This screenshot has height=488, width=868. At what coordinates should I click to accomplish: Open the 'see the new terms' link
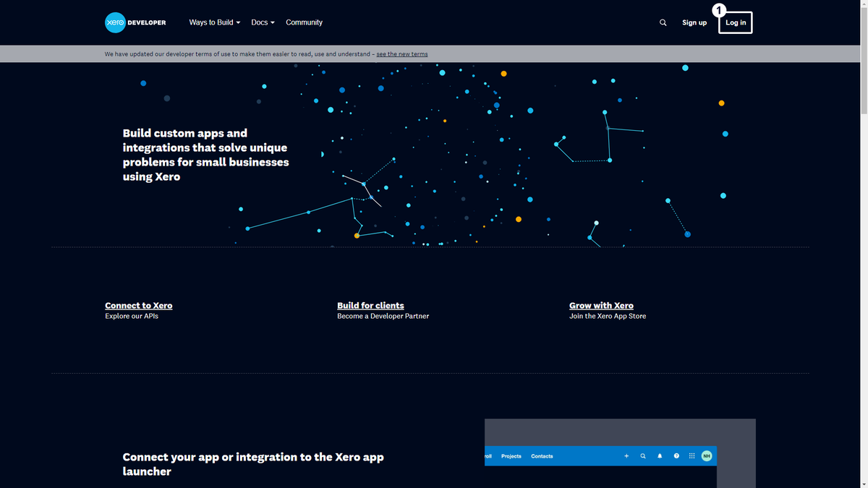click(401, 54)
